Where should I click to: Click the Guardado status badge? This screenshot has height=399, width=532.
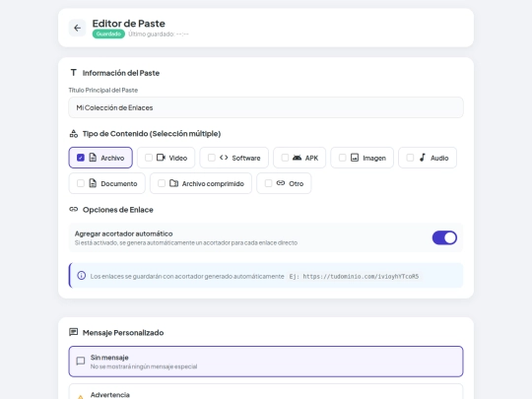108,33
